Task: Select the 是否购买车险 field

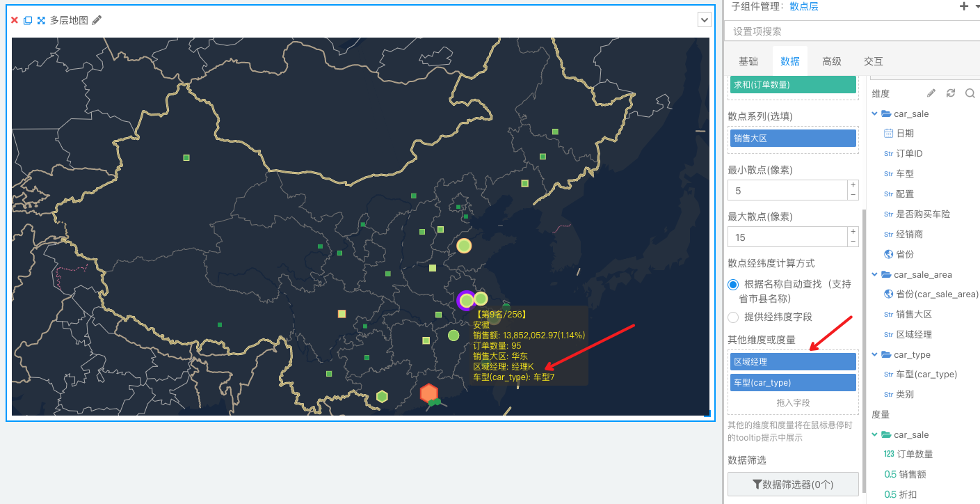Action: [923, 214]
